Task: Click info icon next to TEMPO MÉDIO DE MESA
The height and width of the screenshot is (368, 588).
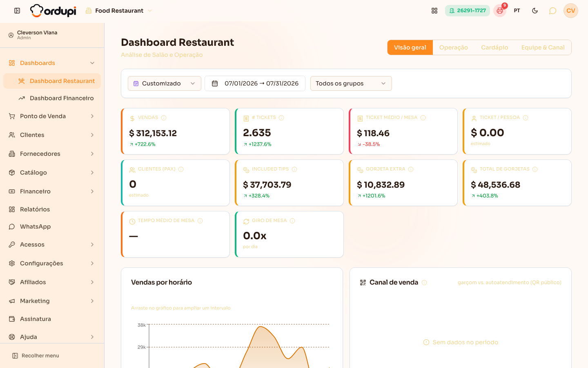Action: [200, 221]
